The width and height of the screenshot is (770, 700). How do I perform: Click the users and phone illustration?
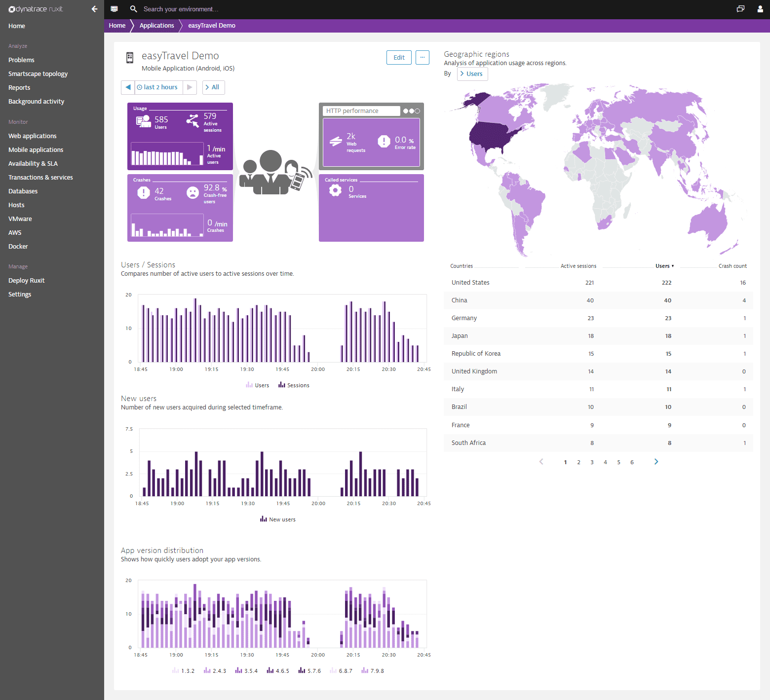pyautogui.click(x=275, y=172)
